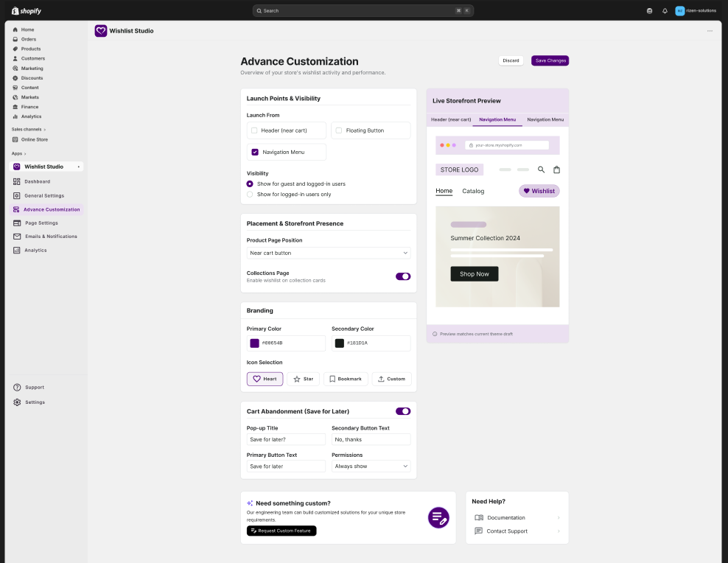Open the Product Page Position dropdown
The image size is (728, 563).
[328, 253]
